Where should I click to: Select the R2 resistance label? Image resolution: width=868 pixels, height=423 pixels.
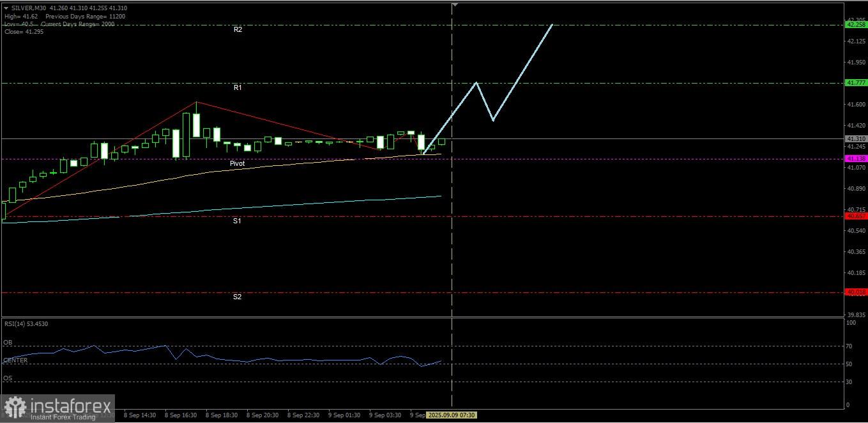(x=238, y=29)
